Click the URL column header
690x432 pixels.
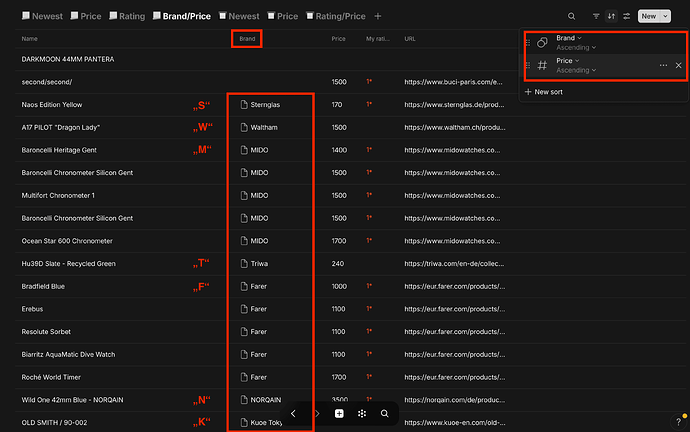pos(410,39)
